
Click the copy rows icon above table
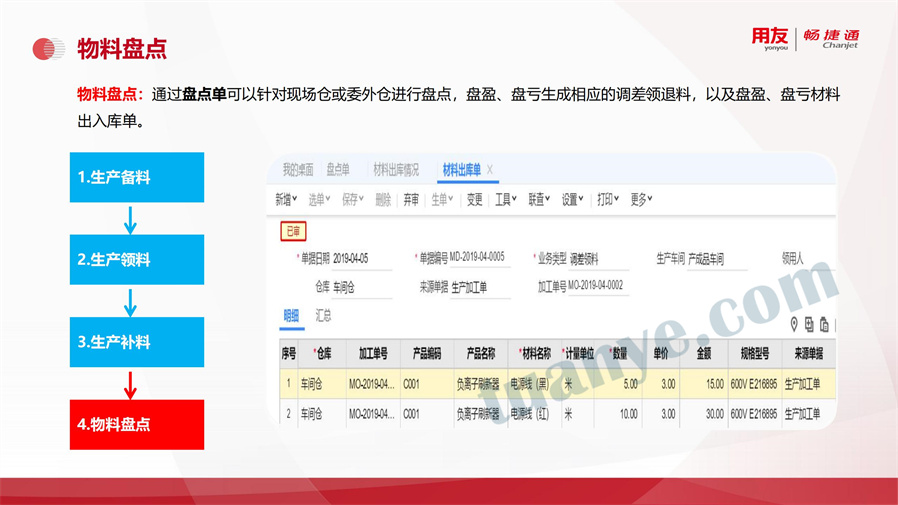(809, 325)
